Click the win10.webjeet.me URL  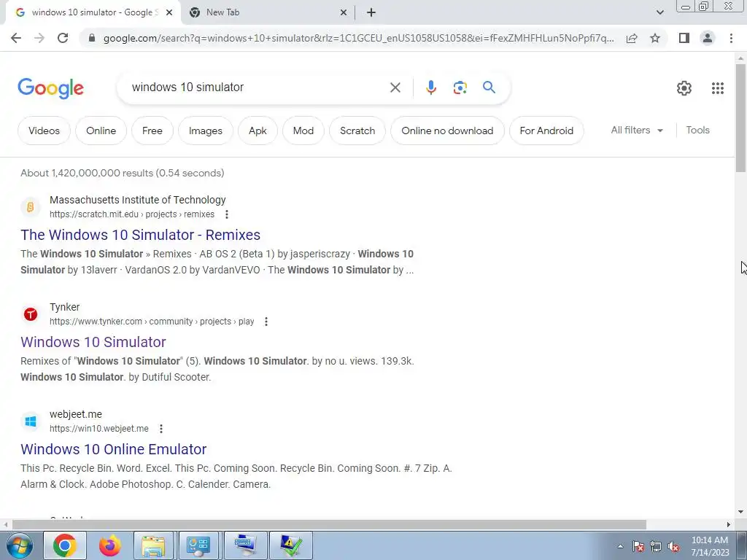tap(99, 429)
